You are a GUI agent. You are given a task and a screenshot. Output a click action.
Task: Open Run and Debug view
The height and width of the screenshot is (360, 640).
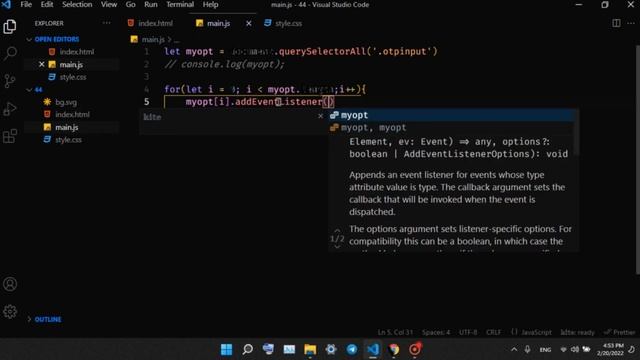(x=10, y=109)
